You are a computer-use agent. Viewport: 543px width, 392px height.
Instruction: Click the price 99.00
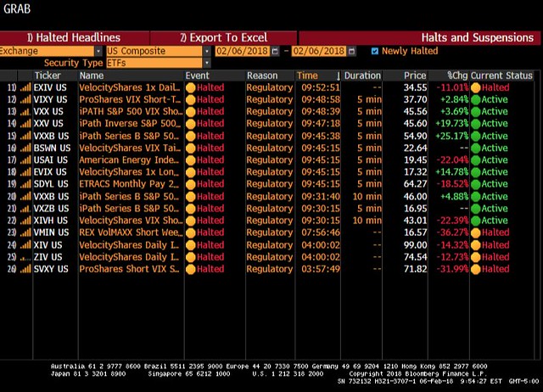coord(415,245)
